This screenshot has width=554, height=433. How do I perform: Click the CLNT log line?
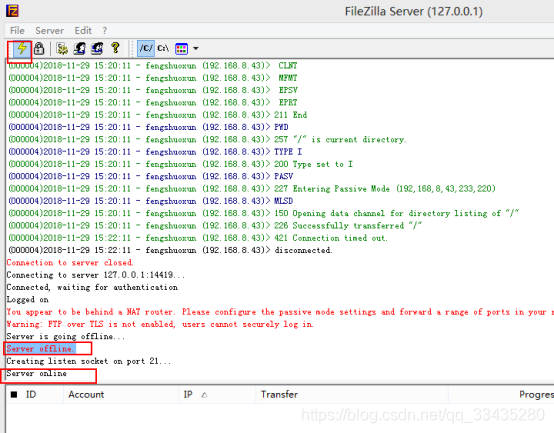point(153,66)
